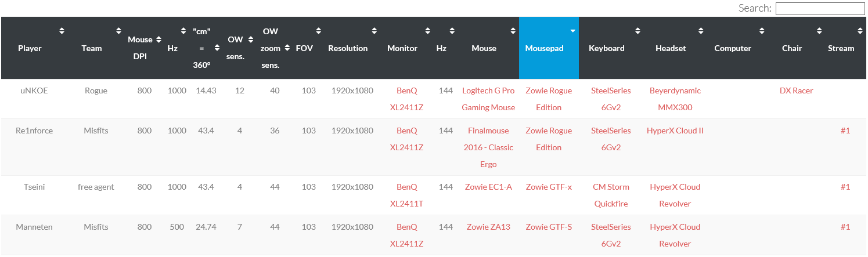868x257 pixels.
Task: Open Zowie Rogue Edition link in Re1nforce row
Action: pyautogui.click(x=549, y=139)
